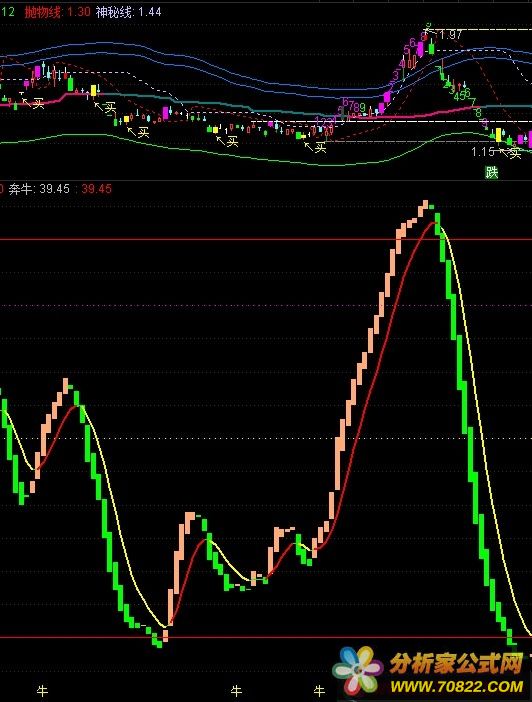The height and width of the screenshot is (702, 532).
Task: Click the 分析家公式网 watermark text
Action: pyautogui.click(x=456, y=663)
